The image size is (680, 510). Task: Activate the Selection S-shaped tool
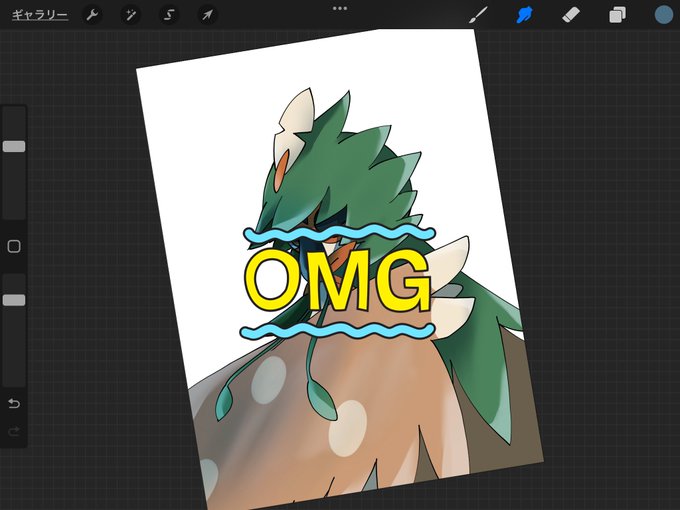169,15
